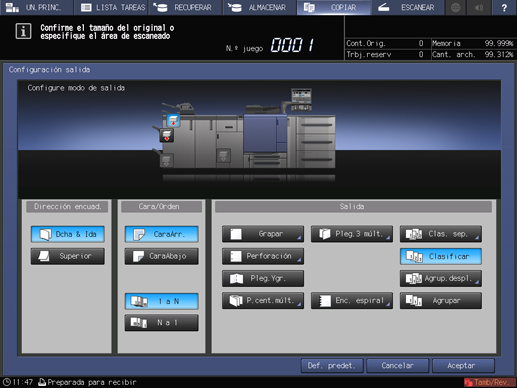The width and height of the screenshot is (517, 388).
Task: Click the Dirección encuad. header
Action: [68, 207]
